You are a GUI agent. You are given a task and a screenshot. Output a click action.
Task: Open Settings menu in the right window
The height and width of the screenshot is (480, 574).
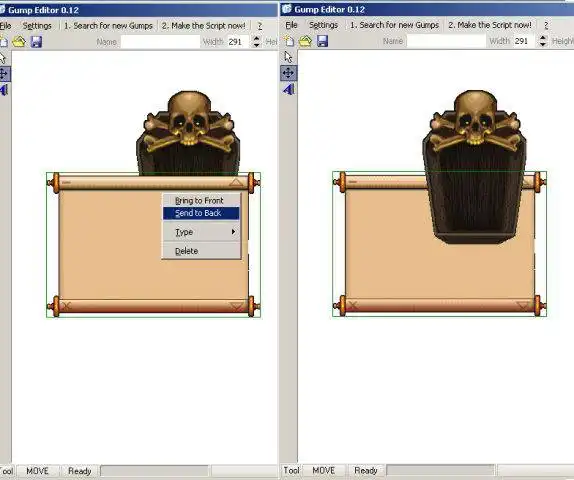323,25
